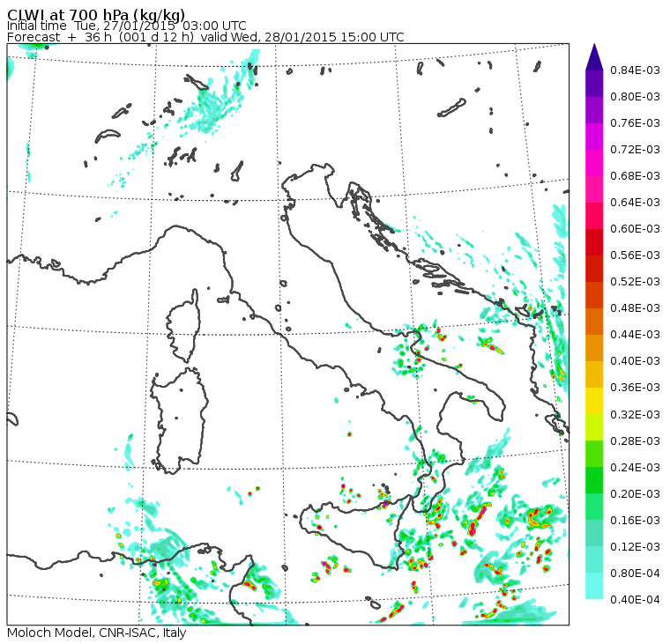Pick the green swatch between 0.20E-03 and 0.24E-03
Viewport: 670px width, 644px height.
click(594, 481)
